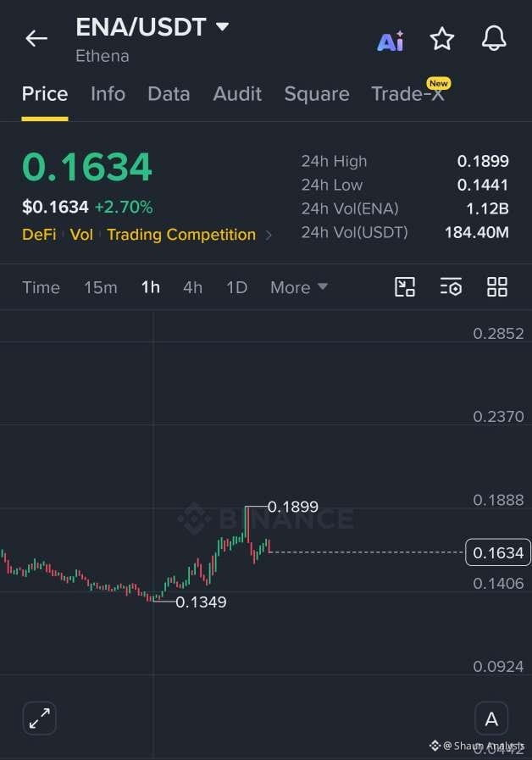Tap the 24h Vol(ENA) value 1.12B
Viewport: 532px width, 760px height.
click(x=487, y=208)
